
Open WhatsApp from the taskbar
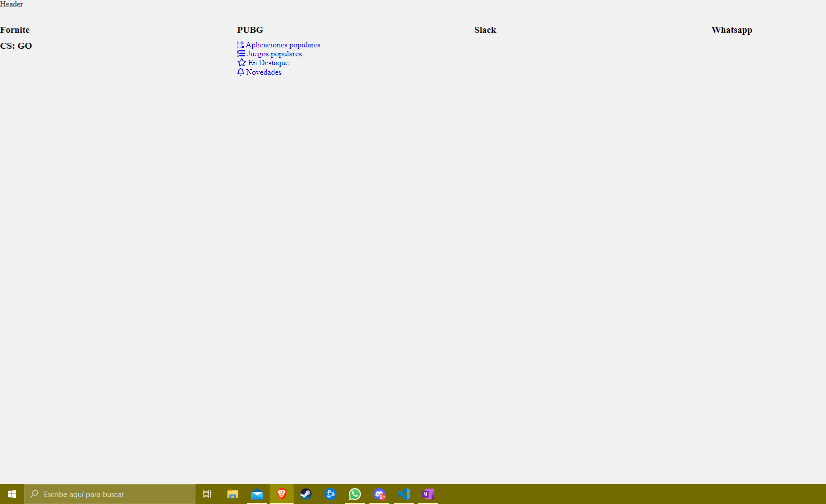coord(355,494)
